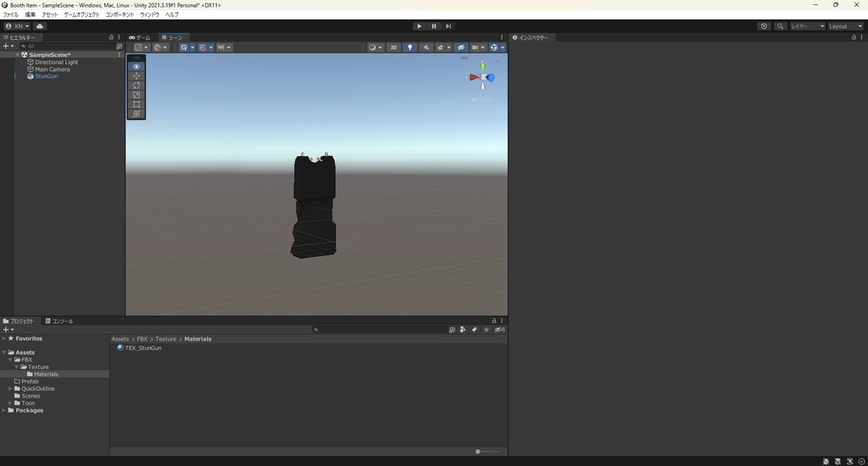Open the Project panel three-dot menu
This screenshot has height=466, width=868.
pyautogui.click(x=502, y=320)
